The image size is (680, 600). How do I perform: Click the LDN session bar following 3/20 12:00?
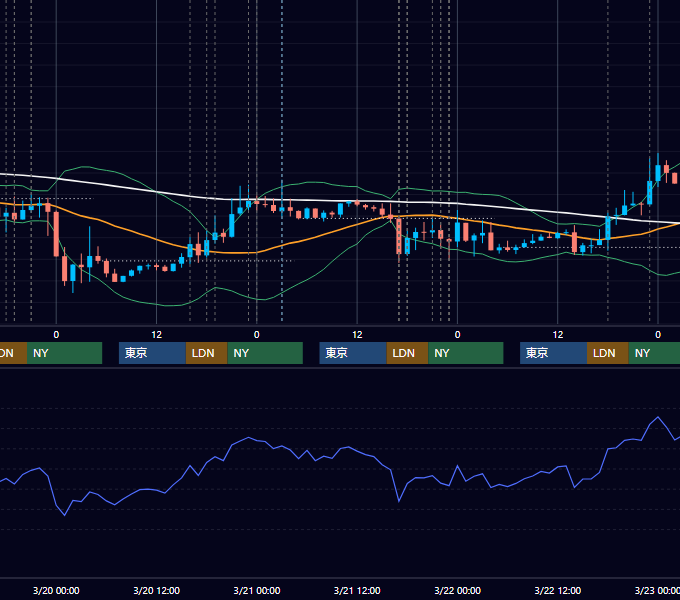pos(206,353)
